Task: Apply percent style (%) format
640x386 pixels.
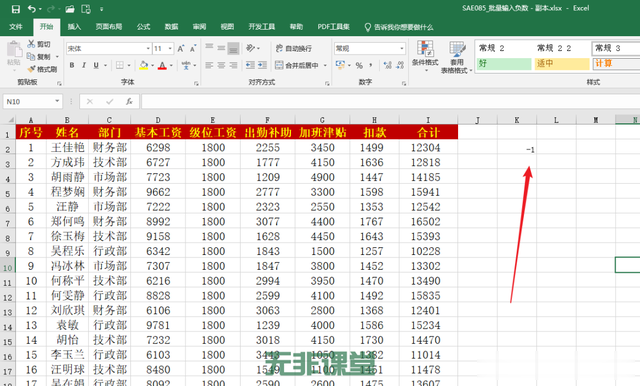Action: click(x=359, y=65)
